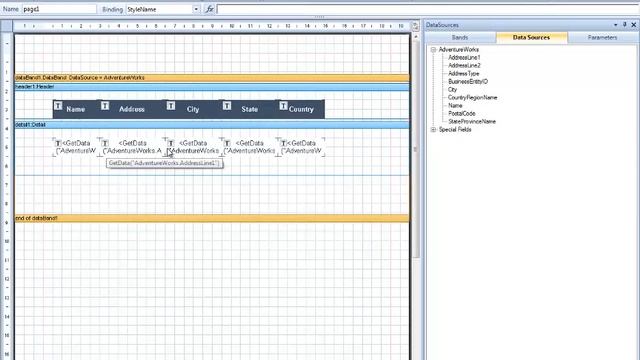Select the Country header text box
The image size is (640, 360).
[x=301, y=109]
